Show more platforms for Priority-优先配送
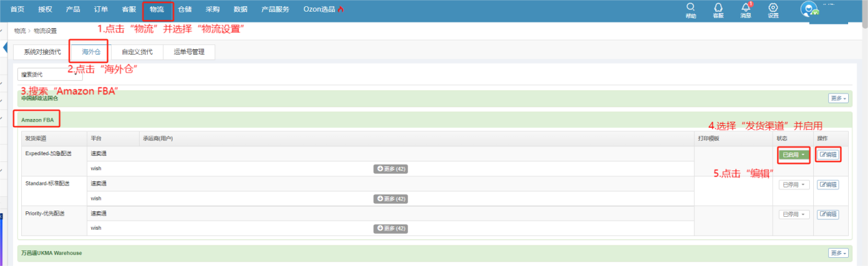 (391, 228)
